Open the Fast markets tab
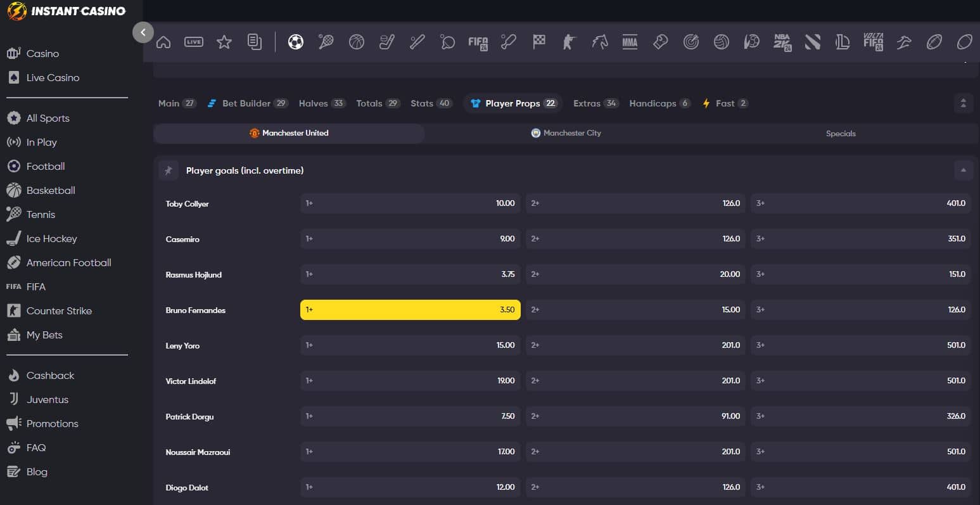 pos(725,103)
